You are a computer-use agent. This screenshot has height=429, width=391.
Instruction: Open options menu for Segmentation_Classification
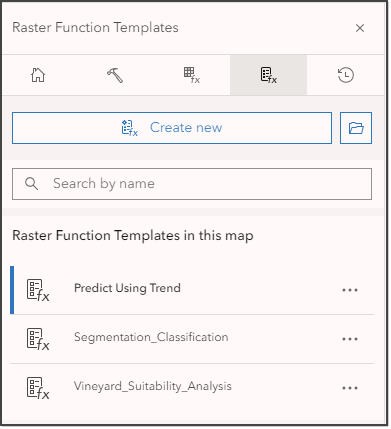[350, 339]
